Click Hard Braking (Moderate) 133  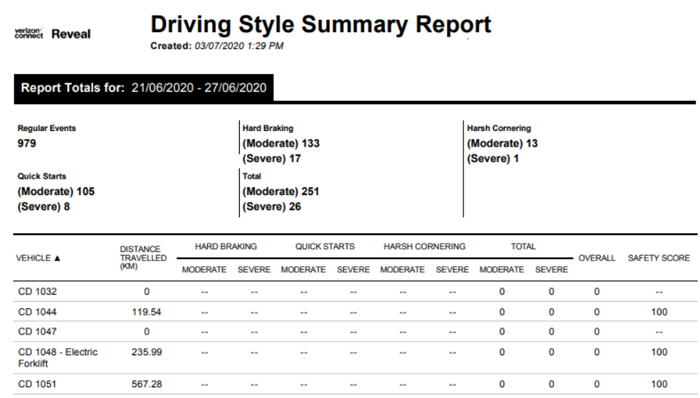pos(281,144)
